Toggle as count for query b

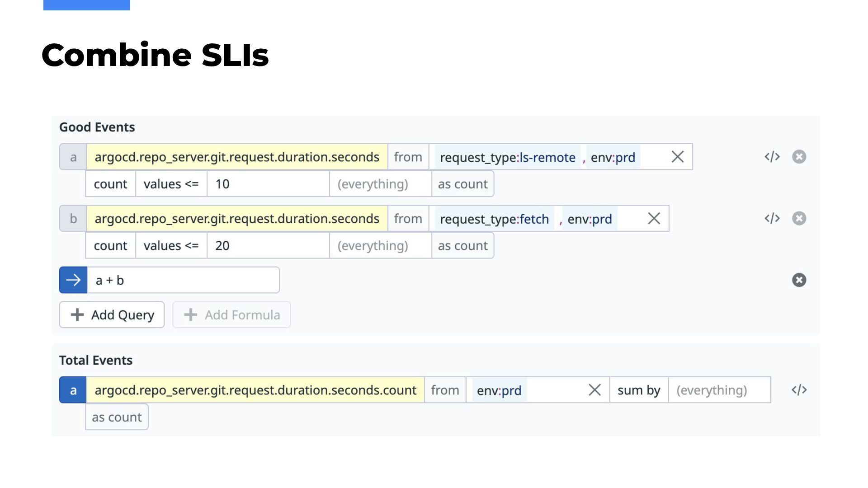[x=463, y=246]
